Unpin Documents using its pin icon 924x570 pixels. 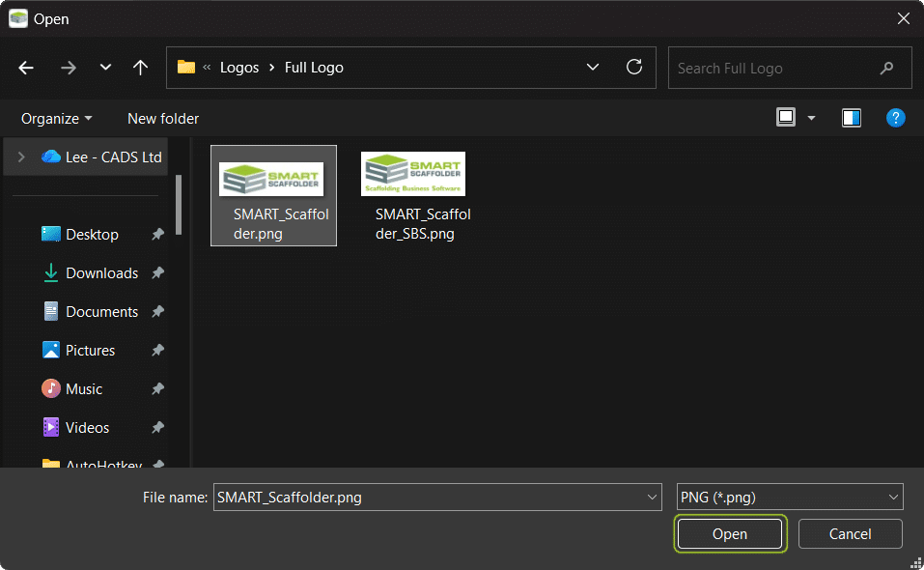pyautogui.click(x=157, y=312)
